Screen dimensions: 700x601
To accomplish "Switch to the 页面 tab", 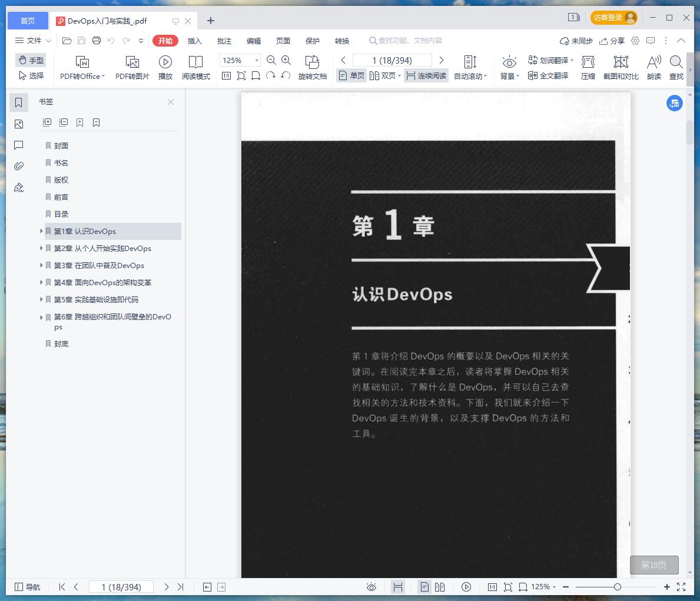I will tap(283, 41).
